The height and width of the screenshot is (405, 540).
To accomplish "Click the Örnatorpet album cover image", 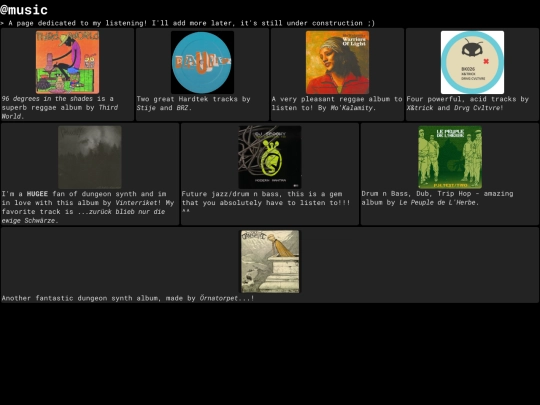I will (270, 262).
